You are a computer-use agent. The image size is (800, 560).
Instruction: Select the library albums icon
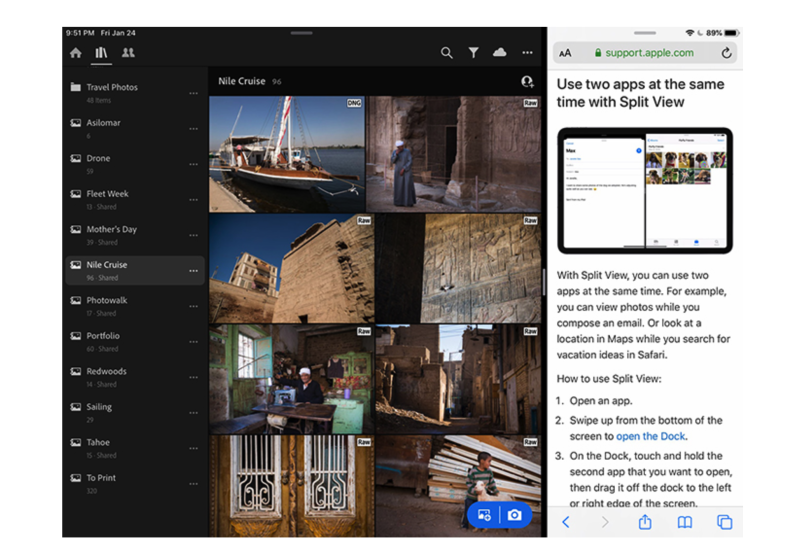101,53
